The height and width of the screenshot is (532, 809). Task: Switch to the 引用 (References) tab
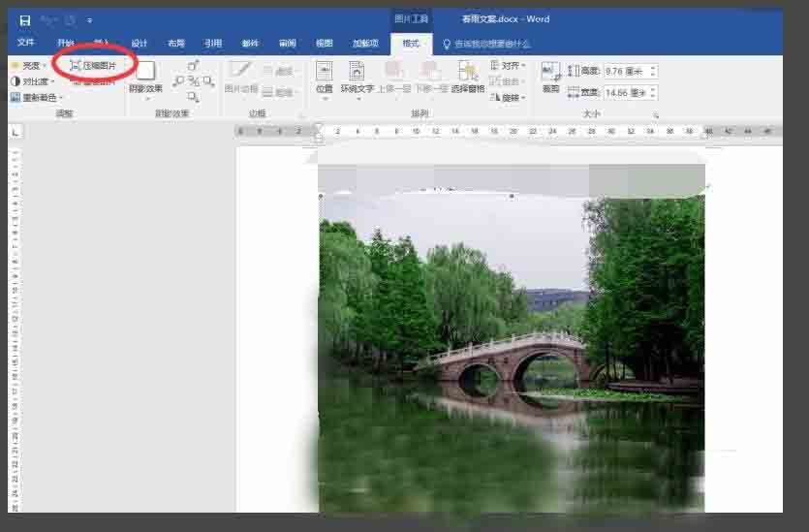click(212, 44)
